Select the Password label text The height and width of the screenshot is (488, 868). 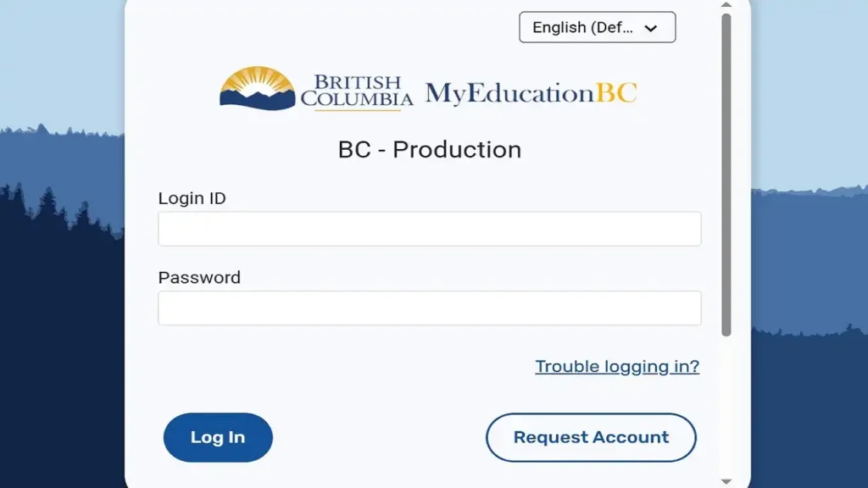[199, 277]
